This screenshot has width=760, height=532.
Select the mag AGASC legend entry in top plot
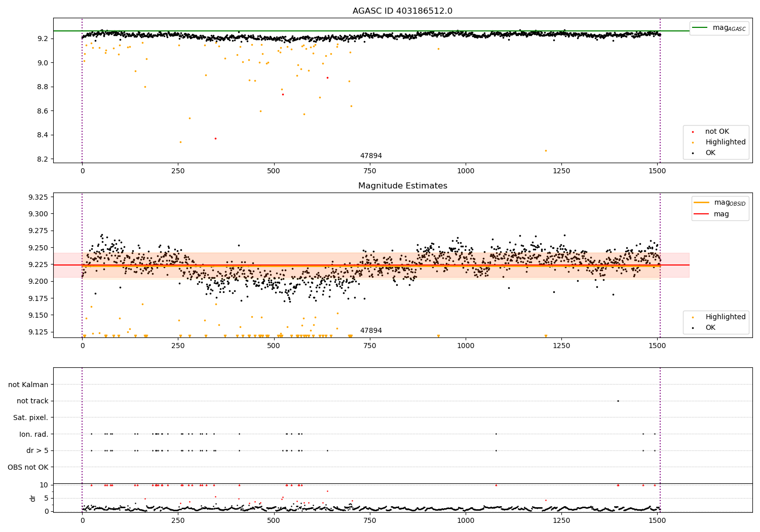pyautogui.click(x=719, y=28)
